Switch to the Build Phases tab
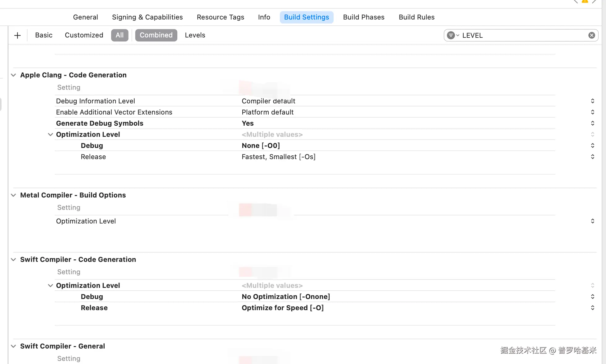The image size is (606, 364). tap(364, 17)
